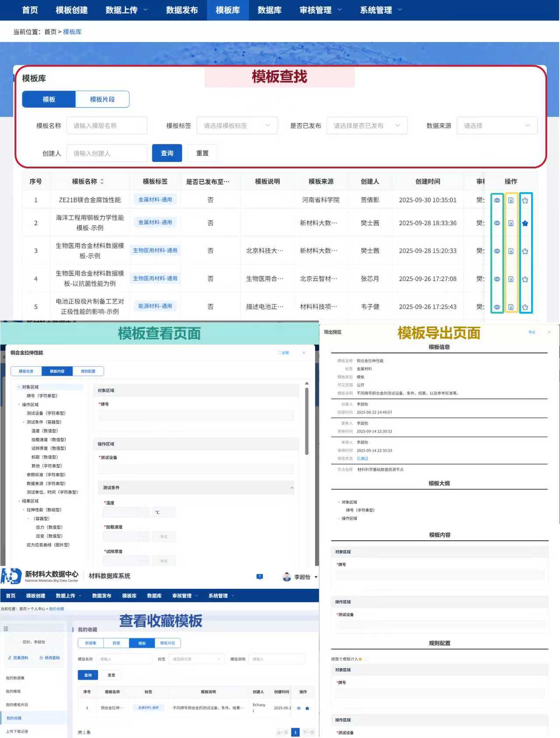This screenshot has height=738, width=560.
Task: Click the 重置 button beside 查询
Action: tap(202, 153)
